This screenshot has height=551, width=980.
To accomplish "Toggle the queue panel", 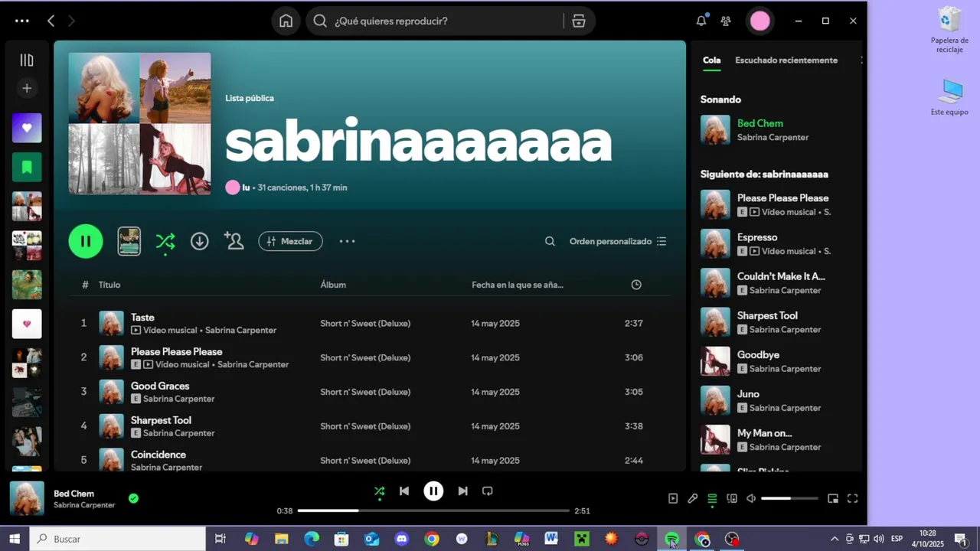I will [712, 498].
